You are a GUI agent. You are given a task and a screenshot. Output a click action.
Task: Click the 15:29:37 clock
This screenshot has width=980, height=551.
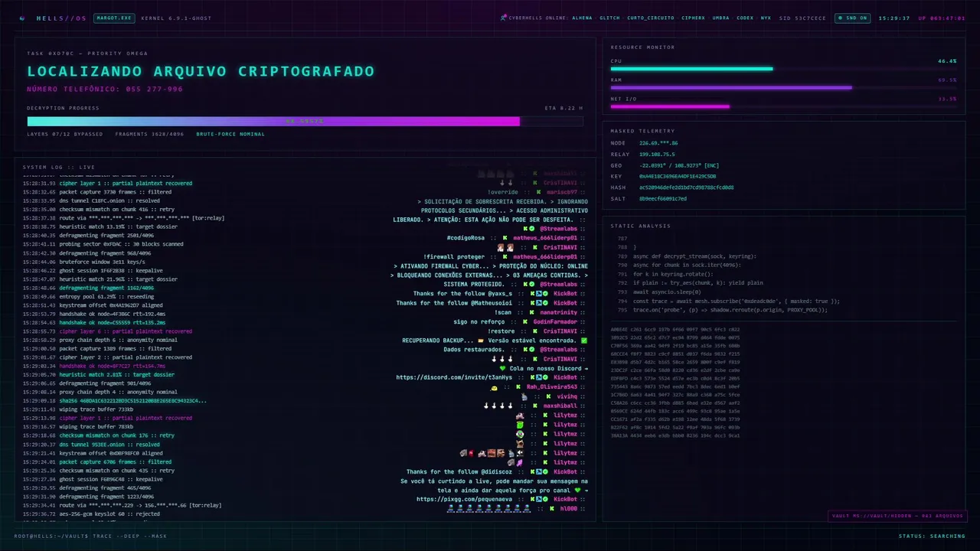(894, 18)
